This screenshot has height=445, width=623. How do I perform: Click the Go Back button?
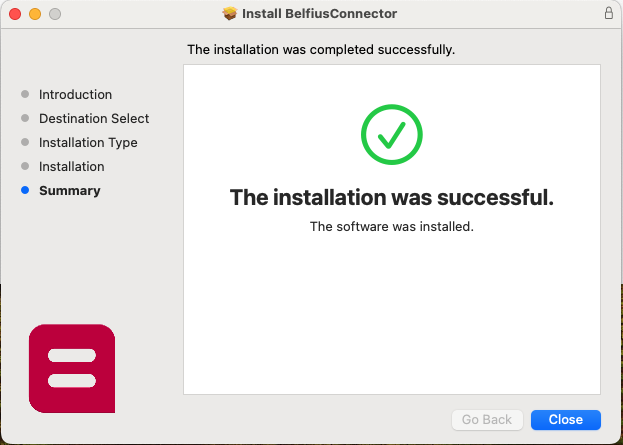coord(487,420)
